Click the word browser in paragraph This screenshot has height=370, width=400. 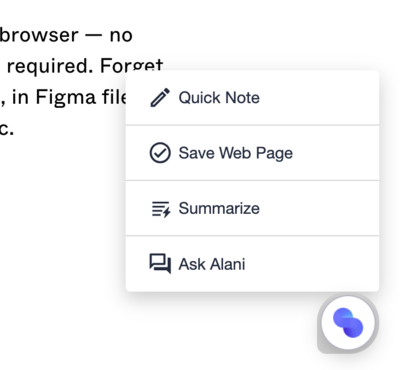[x=39, y=35]
